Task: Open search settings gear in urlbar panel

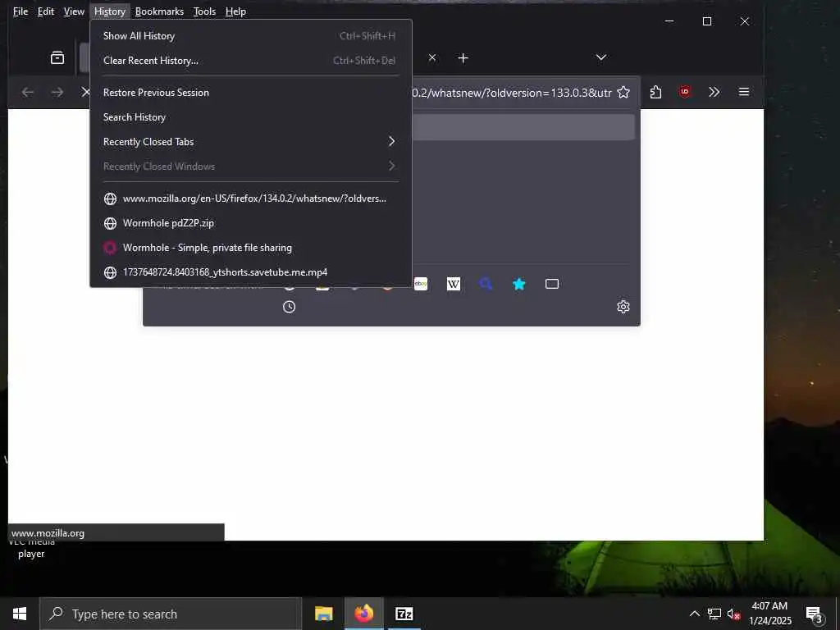Action: tap(623, 307)
